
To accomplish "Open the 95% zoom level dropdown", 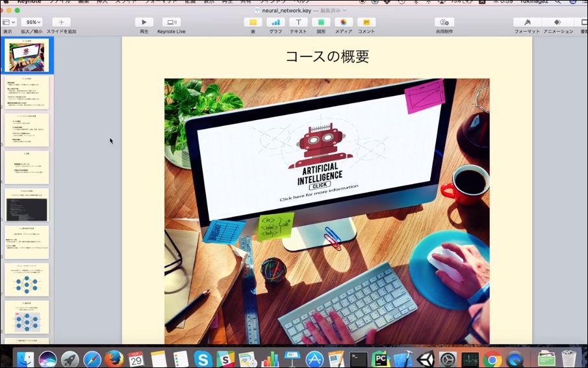I will (31, 23).
